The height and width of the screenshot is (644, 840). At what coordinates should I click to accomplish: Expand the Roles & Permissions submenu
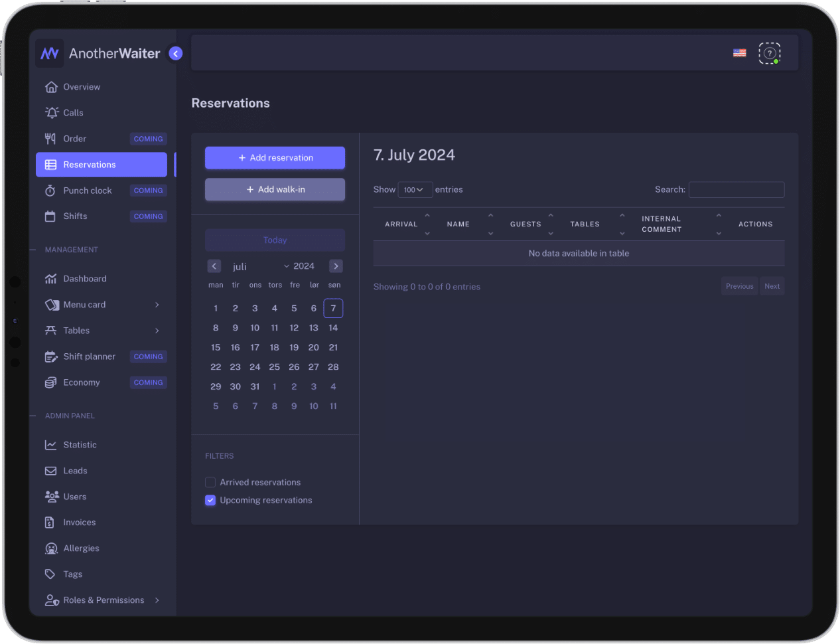[x=157, y=600]
